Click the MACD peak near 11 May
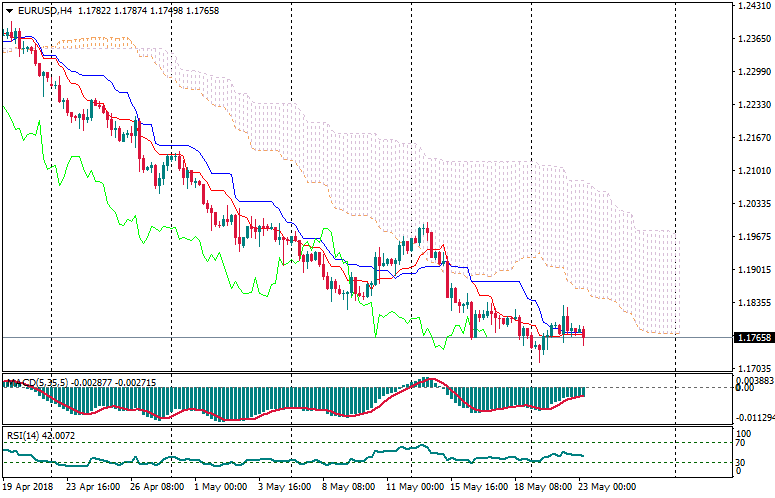This screenshot has width=775, height=498. pos(427,380)
